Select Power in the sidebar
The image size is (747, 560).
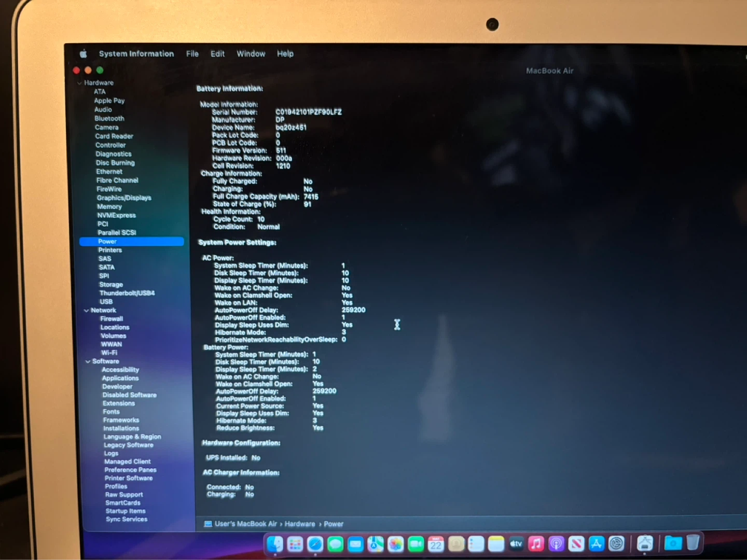point(132,241)
